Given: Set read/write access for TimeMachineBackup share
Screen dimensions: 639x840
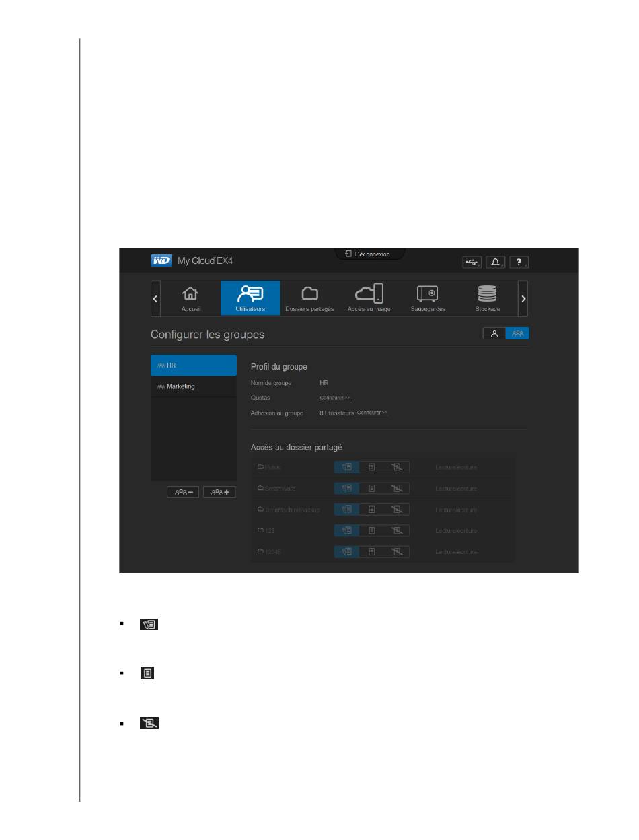Looking at the screenshot, I should click(x=347, y=510).
